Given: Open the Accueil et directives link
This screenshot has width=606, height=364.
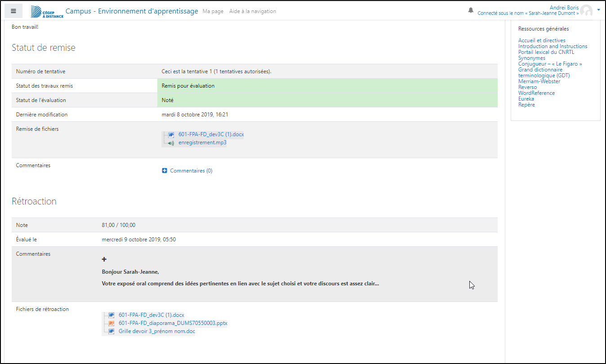Looking at the screenshot, I should pos(542,40).
